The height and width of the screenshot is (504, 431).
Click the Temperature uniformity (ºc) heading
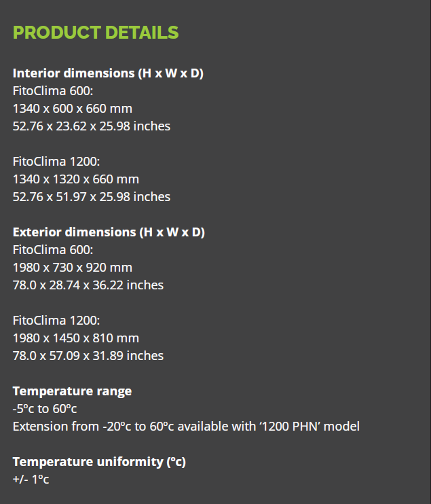(x=99, y=462)
